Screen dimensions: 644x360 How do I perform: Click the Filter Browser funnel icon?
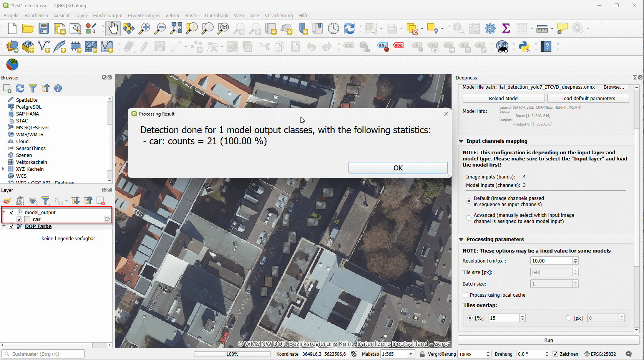(33, 88)
